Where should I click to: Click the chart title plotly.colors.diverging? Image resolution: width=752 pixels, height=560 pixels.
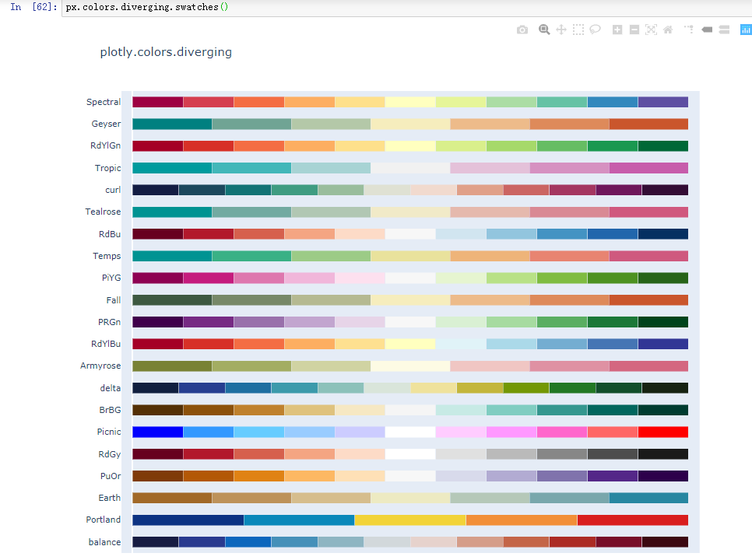tap(165, 52)
